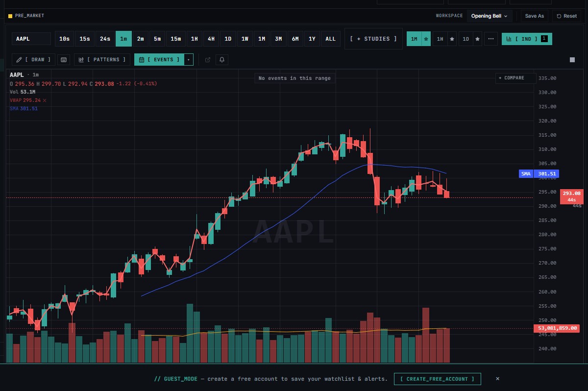The width and height of the screenshot is (588, 391).
Task: Open the three-dots more presets menu
Action: [491, 39]
